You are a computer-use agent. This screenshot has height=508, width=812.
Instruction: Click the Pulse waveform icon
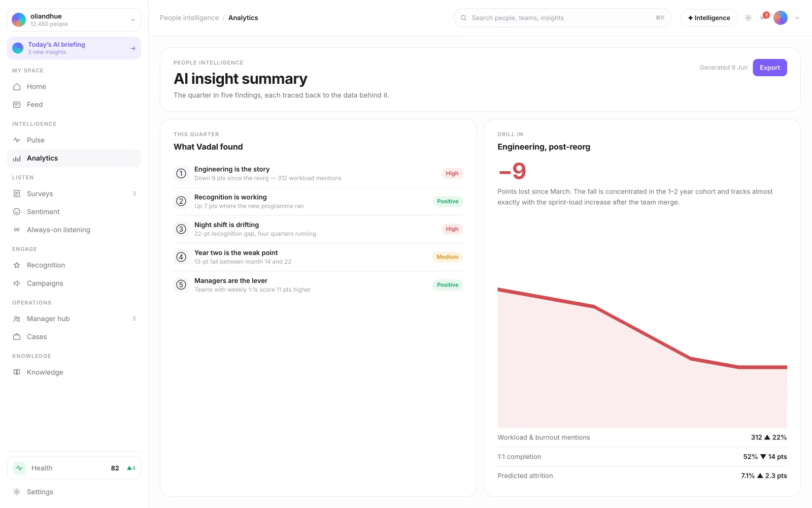click(17, 140)
